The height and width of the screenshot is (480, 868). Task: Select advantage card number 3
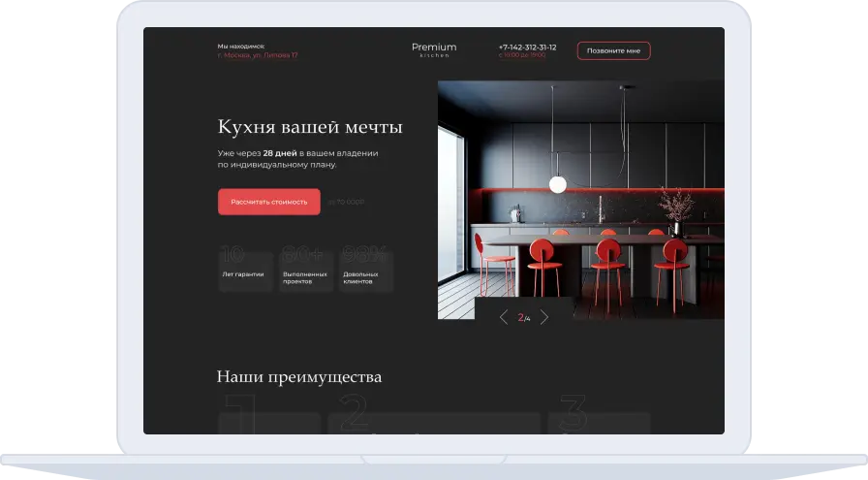[598, 423]
